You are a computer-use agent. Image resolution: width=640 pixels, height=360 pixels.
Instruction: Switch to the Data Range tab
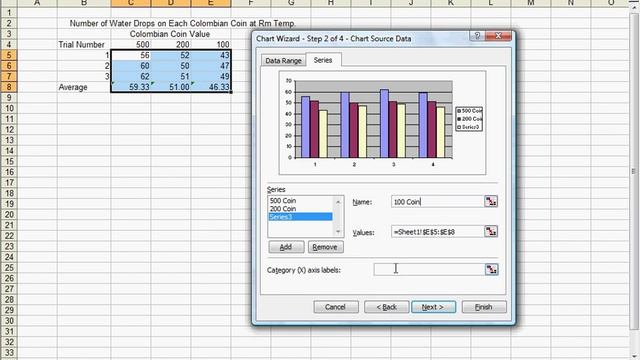coord(283,60)
